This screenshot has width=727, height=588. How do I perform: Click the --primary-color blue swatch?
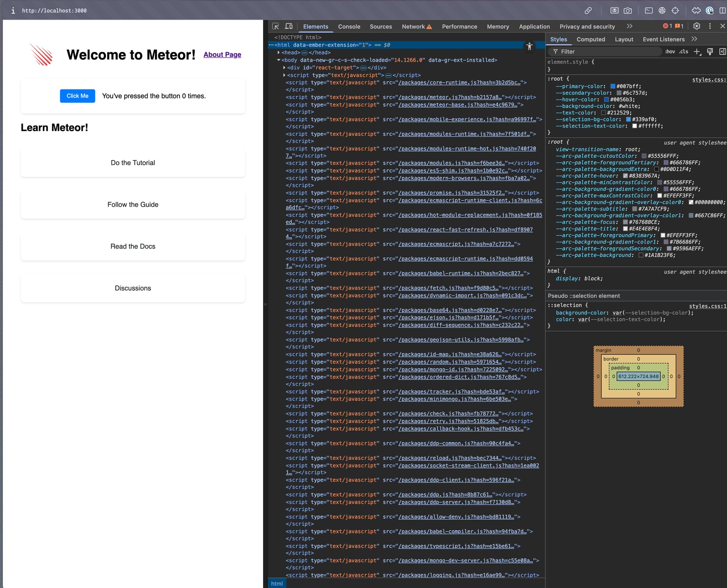(612, 86)
